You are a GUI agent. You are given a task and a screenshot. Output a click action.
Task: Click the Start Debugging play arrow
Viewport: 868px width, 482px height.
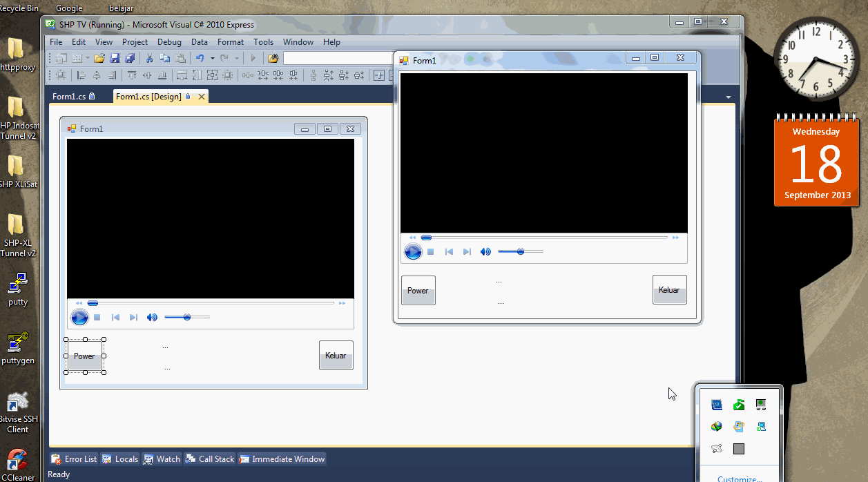pyautogui.click(x=253, y=59)
